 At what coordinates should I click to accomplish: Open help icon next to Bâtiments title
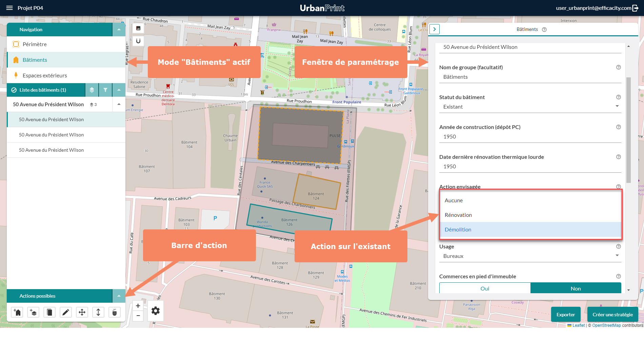coord(544,30)
